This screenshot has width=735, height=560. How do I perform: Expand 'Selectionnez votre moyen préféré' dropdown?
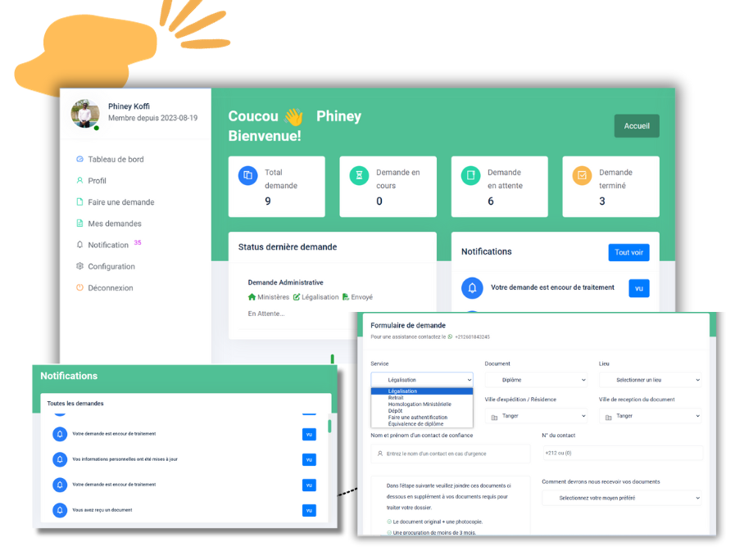[622, 498]
